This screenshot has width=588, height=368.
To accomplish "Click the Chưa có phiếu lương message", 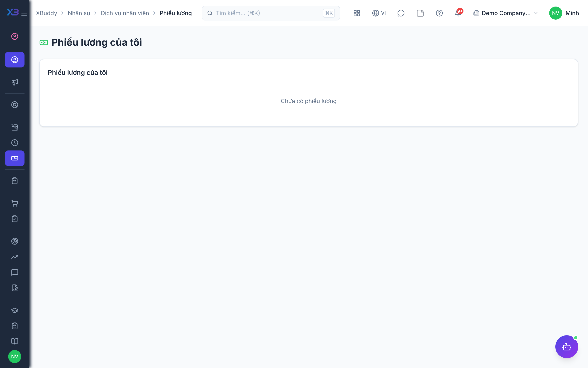I will [x=308, y=101].
